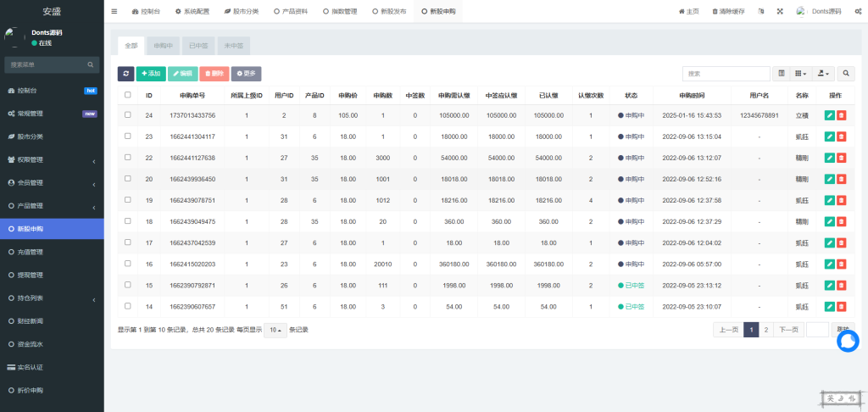Click the hamburger menu toggle icon

coord(114,11)
